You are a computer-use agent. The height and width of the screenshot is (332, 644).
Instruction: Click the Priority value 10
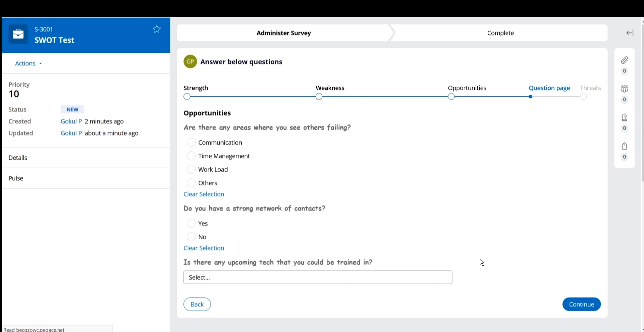coord(14,94)
